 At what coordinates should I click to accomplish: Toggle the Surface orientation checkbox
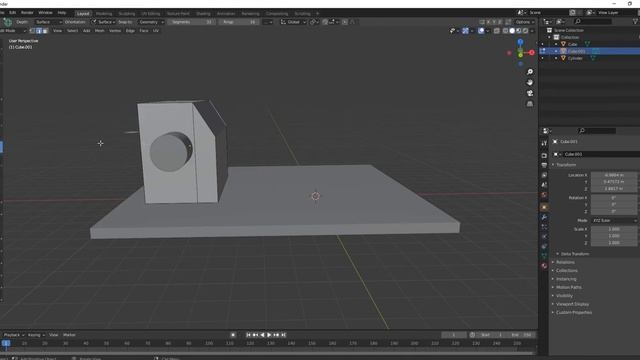(x=94, y=22)
